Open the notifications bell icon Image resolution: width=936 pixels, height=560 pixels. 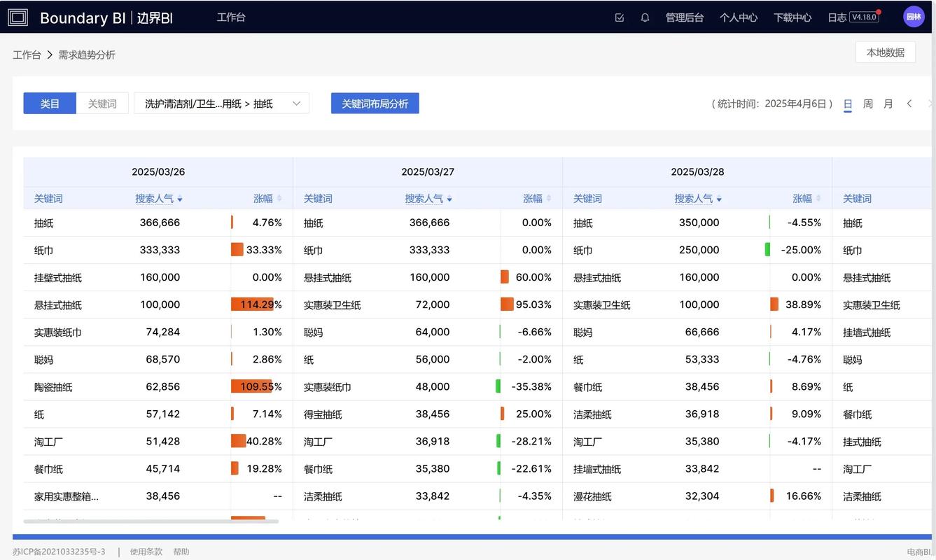(644, 17)
